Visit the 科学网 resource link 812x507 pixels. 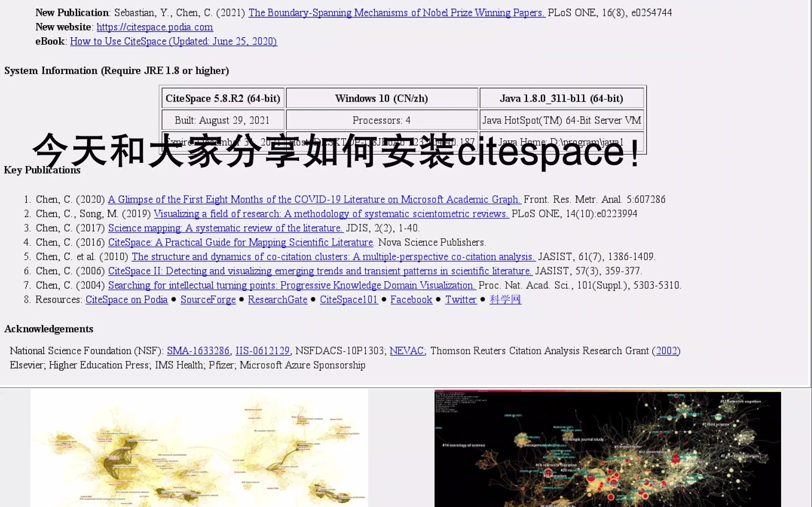[506, 299]
